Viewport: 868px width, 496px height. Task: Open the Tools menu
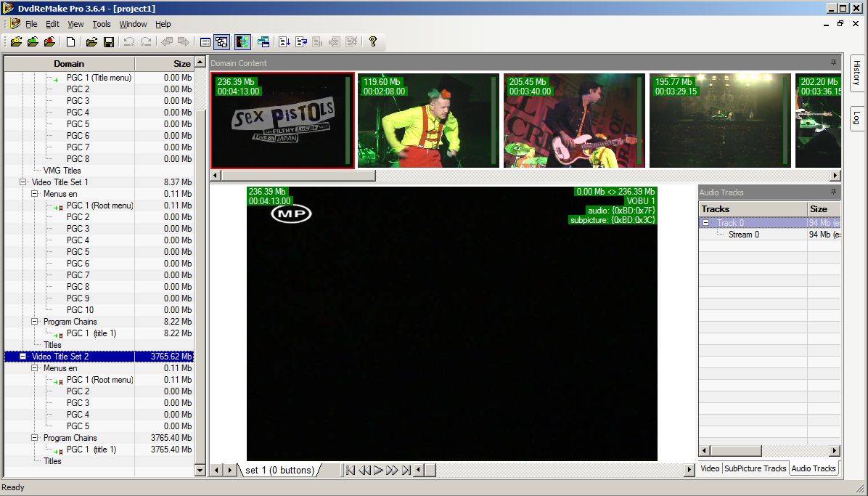(102, 24)
